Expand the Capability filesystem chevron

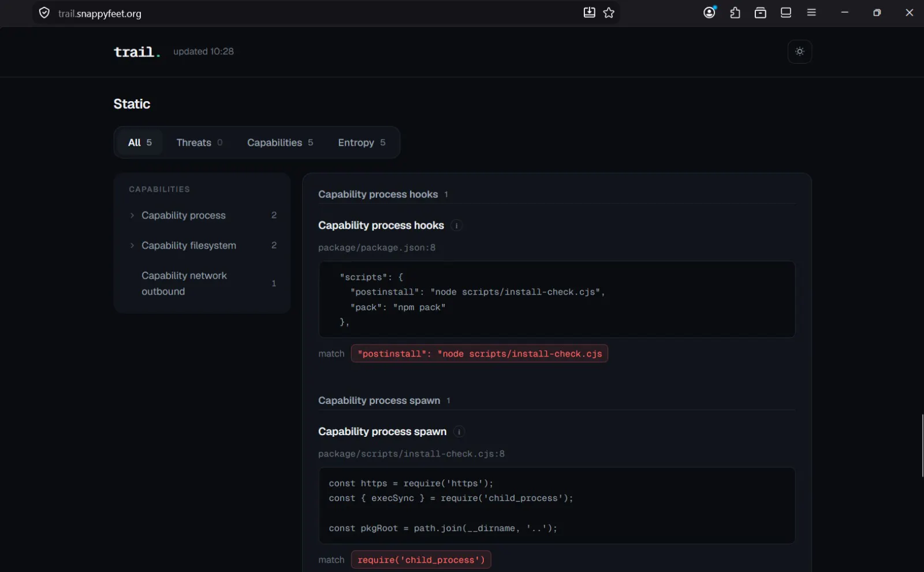pos(132,246)
